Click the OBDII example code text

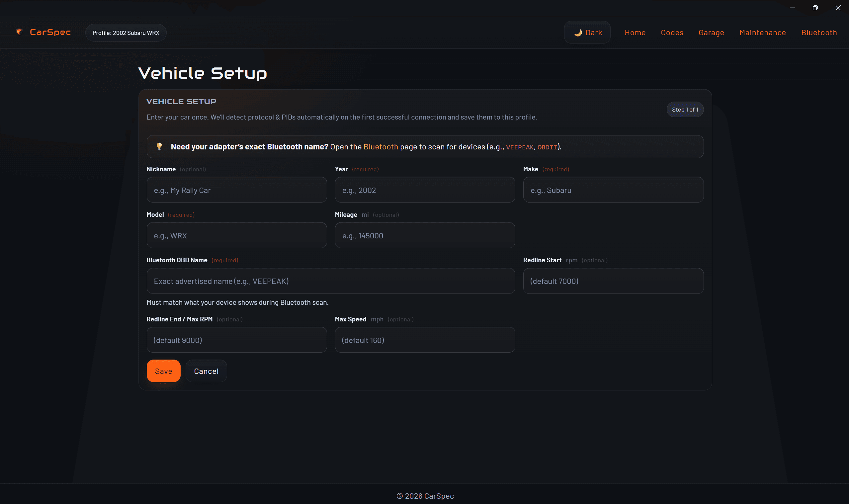point(547,147)
